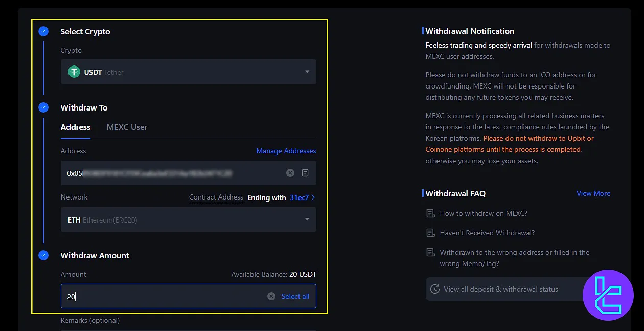644x331 pixels.
Task: Click the Withdraw To step checkmark
Action: 43,107
